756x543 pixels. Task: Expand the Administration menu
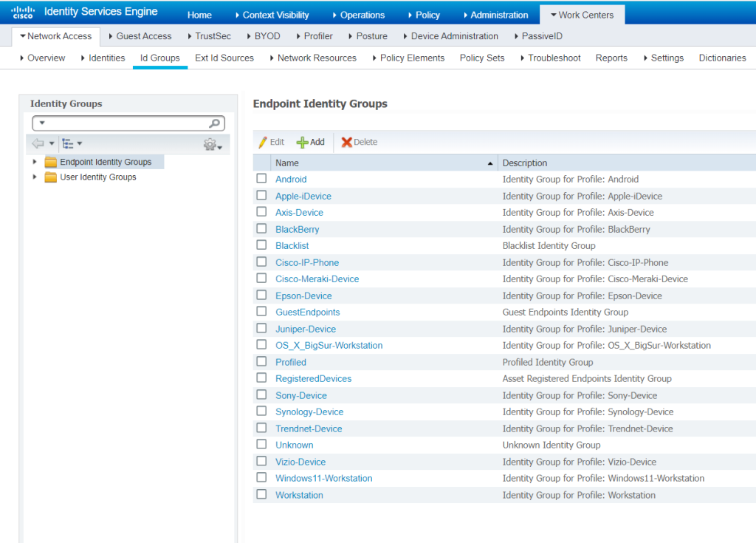coord(495,15)
